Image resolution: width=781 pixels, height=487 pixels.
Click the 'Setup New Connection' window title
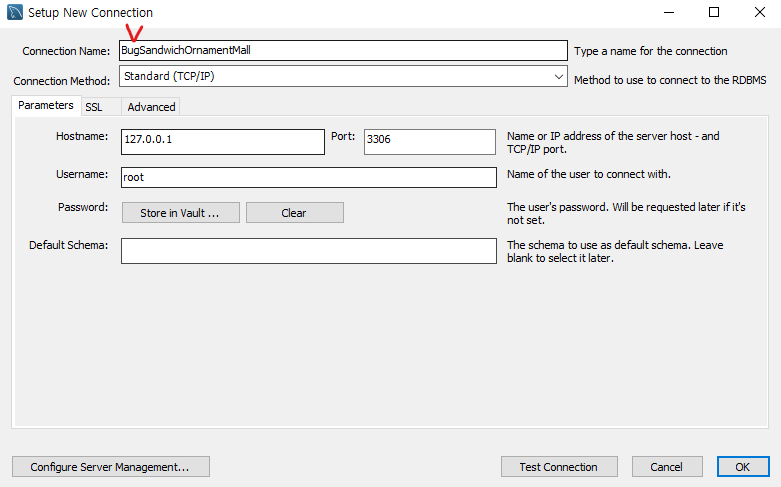coord(90,12)
